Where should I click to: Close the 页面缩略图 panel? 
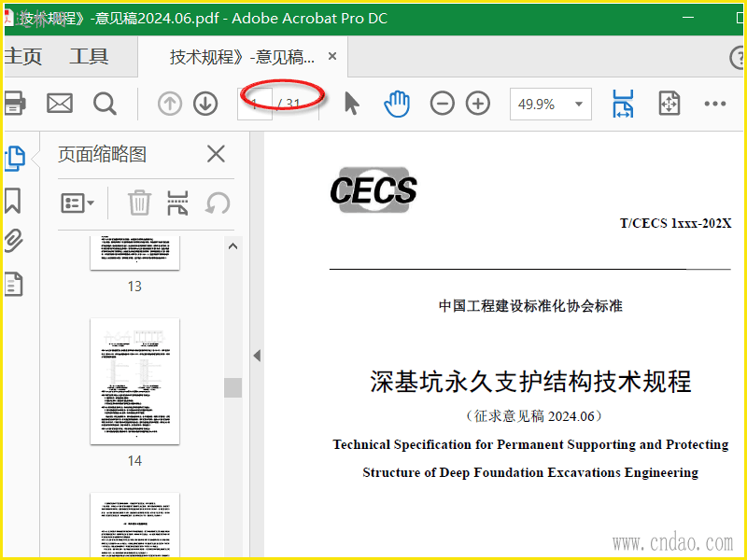(x=216, y=154)
